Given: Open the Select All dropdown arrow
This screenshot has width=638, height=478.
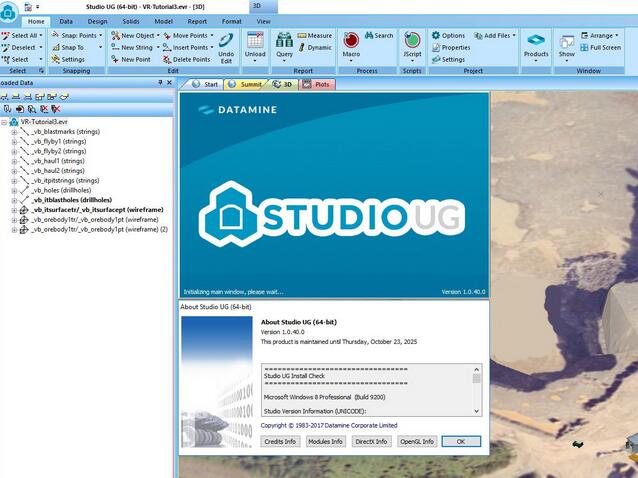Looking at the screenshot, I should click(x=41, y=36).
